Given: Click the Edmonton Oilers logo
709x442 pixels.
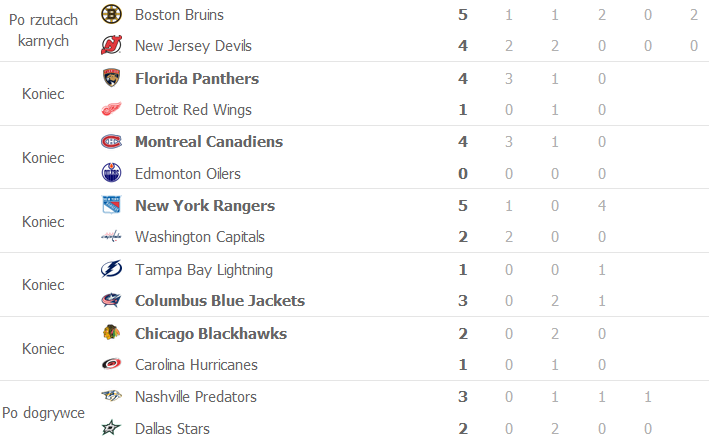Looking at the screenshot, I should coord(111,174).
